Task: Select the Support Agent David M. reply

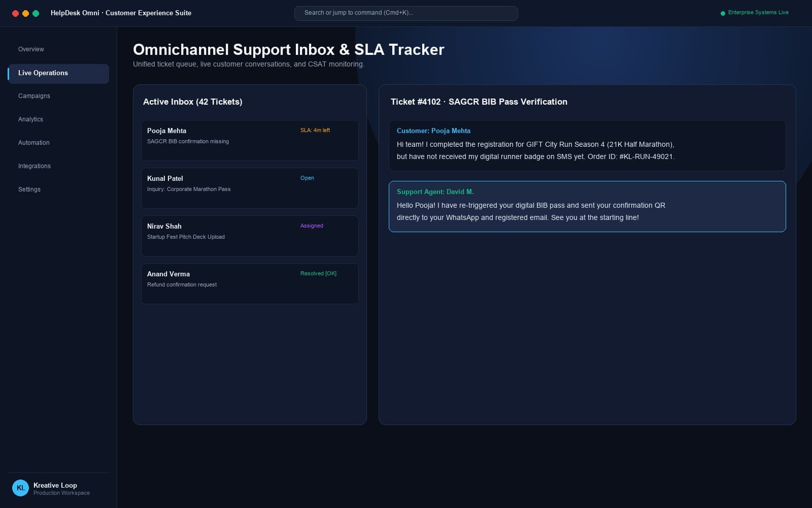Action: pyautogui.click(x=587, y=206)
